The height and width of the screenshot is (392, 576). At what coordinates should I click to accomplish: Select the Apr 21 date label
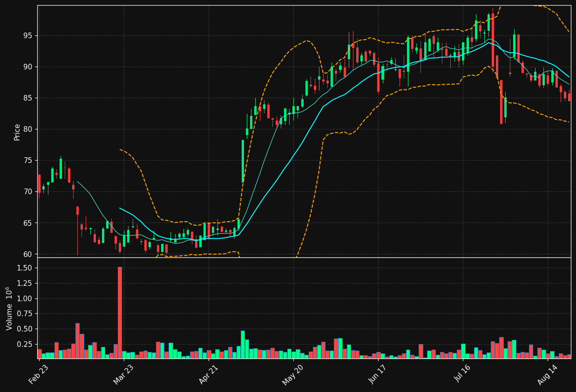pyautogui.click(x=208, y=374)
